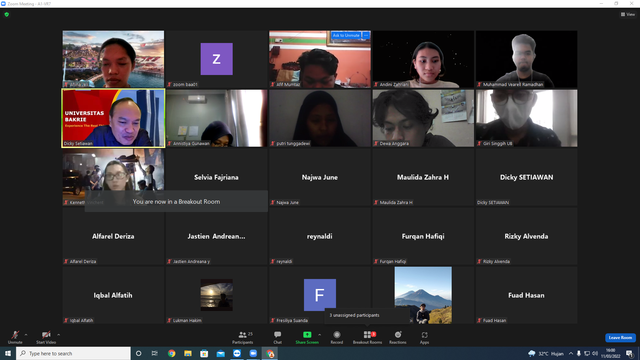
Task: Select Dewa Anggara's video tile
Action: pos(423,118)
